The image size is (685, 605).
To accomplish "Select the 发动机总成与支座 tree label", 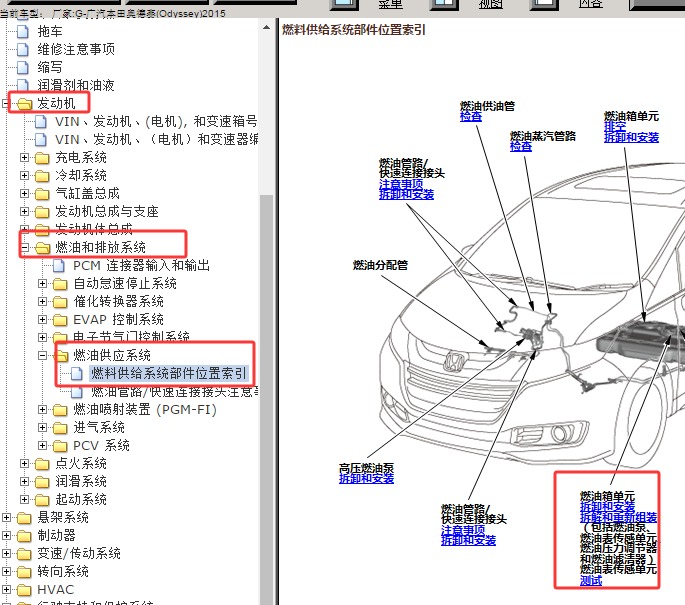I will pyautogui.click(x=107, y=212).
